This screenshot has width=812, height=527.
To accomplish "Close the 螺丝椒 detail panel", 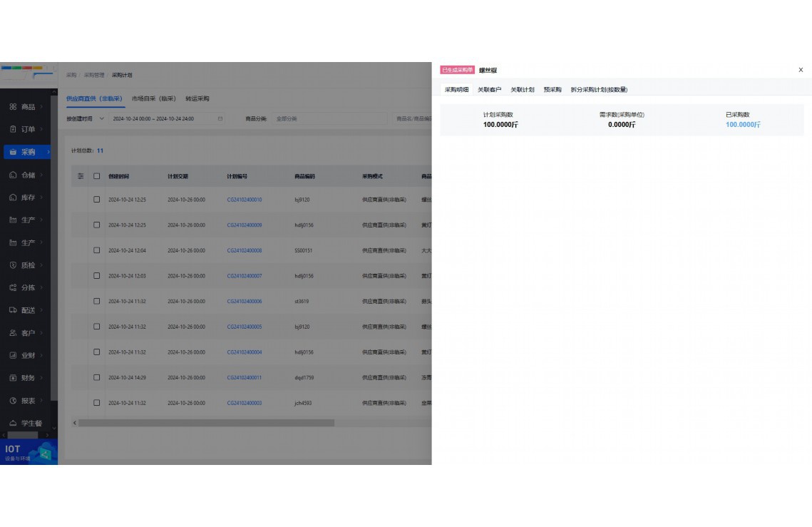I will coord(801,70).
